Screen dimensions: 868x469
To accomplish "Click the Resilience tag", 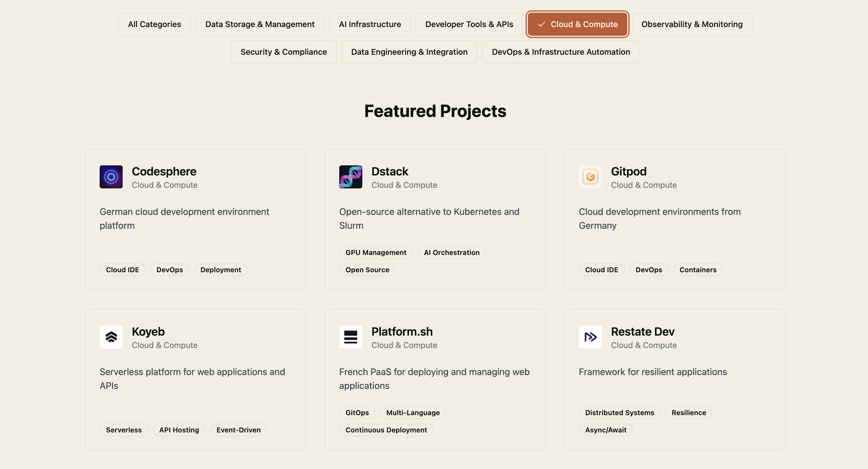I will coord(688,413).
